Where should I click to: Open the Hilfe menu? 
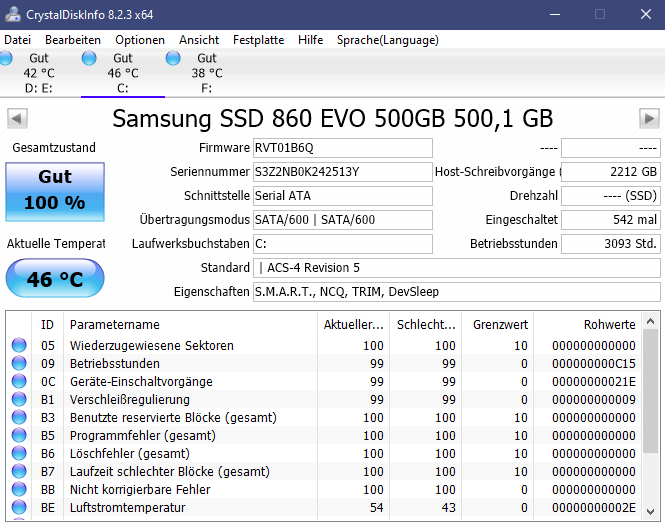click(310, 40)
